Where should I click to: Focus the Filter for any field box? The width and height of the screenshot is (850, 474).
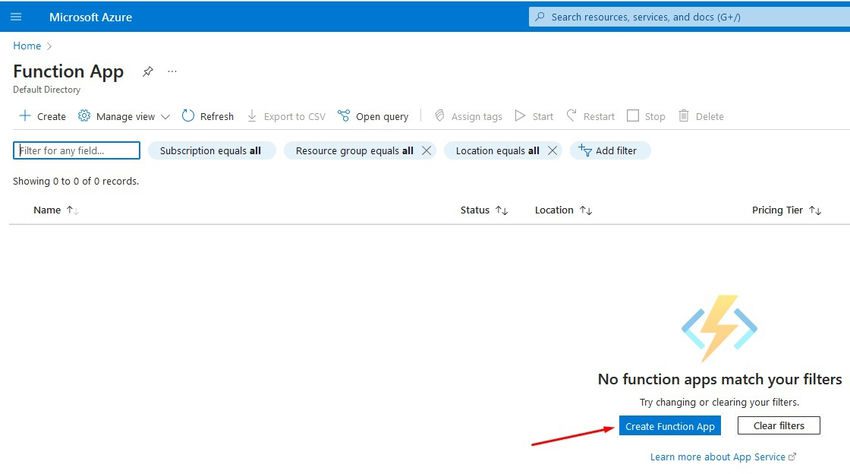(76, 150)
